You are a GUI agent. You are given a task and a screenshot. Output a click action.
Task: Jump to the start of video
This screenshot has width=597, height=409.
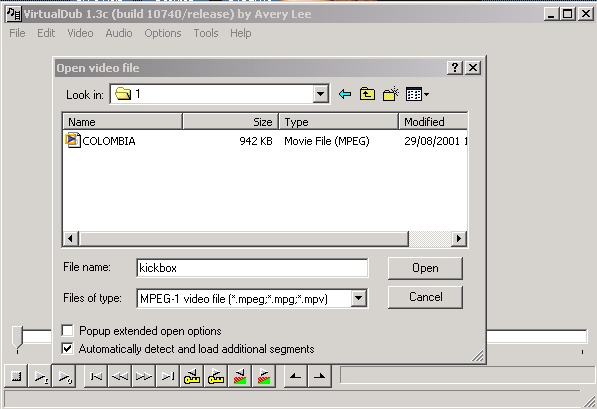click(96, 377)
